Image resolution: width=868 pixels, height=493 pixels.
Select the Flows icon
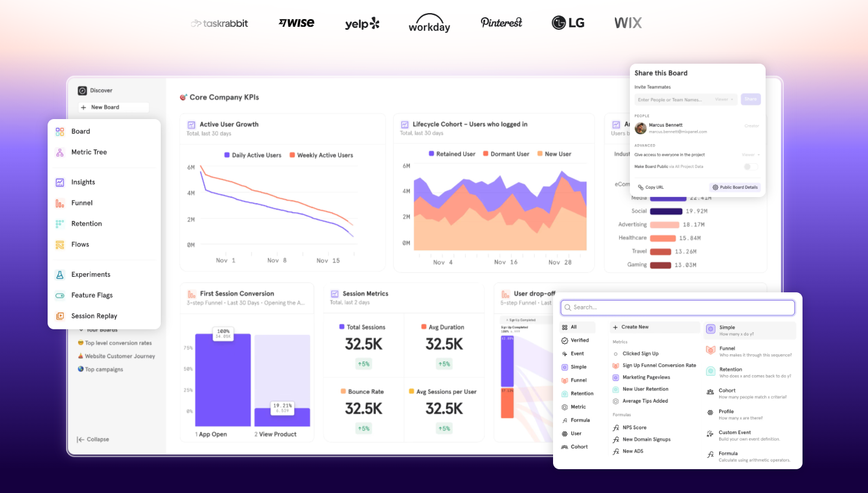click(x=60, y=245)
